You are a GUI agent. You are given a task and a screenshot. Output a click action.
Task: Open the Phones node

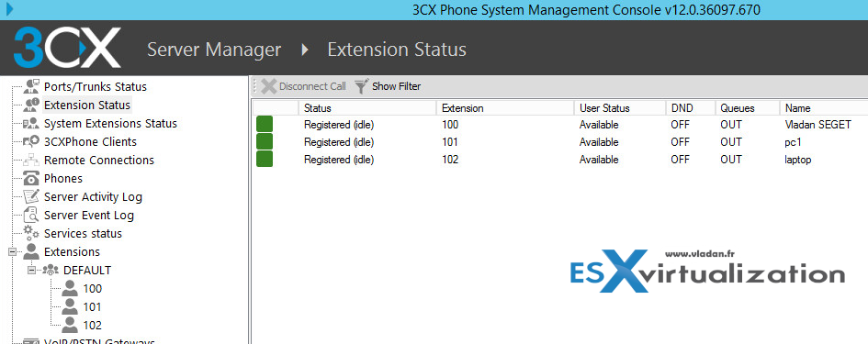63,178
